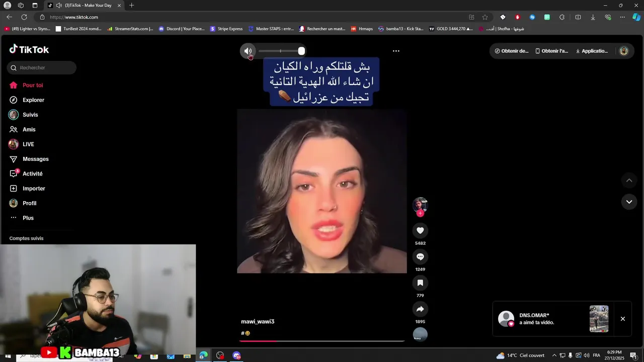Open the liked video thumbnail in notification
The width and height of the screenshot is (644, 362).
pyautogui.click(x=599, y=319)
